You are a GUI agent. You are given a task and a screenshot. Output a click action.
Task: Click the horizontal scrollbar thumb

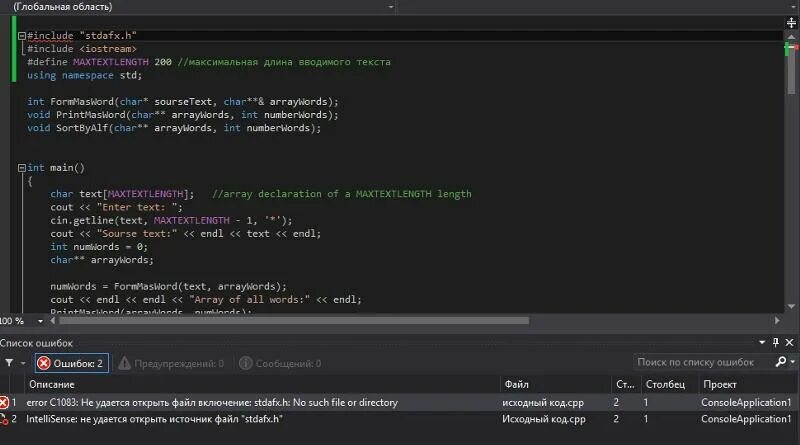[294, 320]
